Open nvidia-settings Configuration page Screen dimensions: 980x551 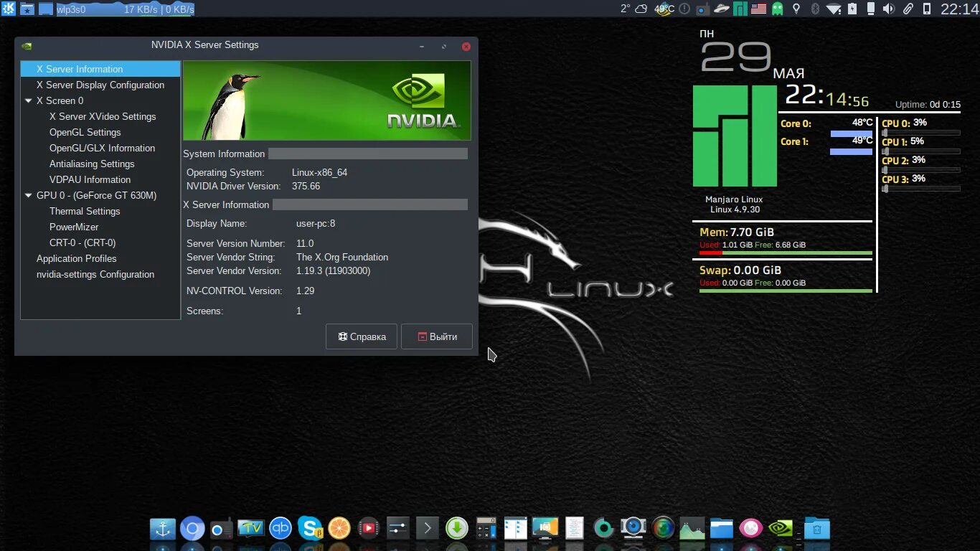[x=95, y=274]
